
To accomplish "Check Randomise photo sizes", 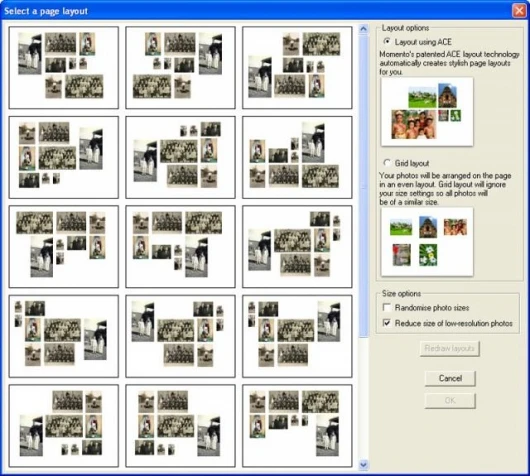I will [386, 307].
